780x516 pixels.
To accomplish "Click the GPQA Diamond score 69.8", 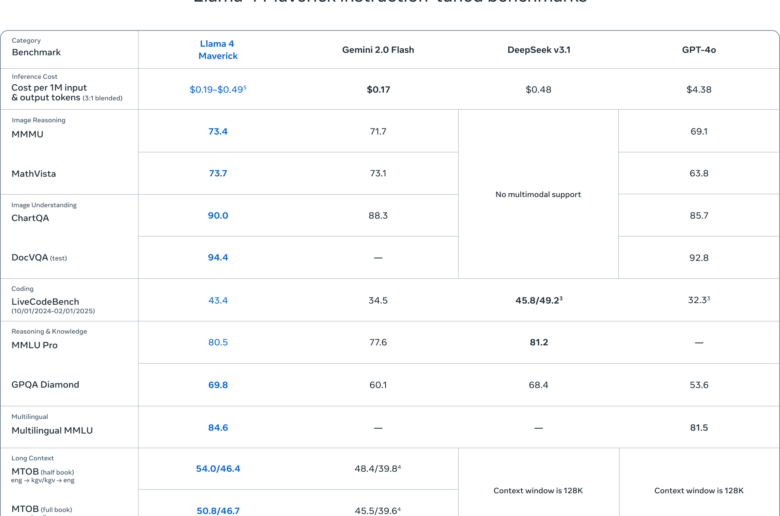I will (218, 385).
